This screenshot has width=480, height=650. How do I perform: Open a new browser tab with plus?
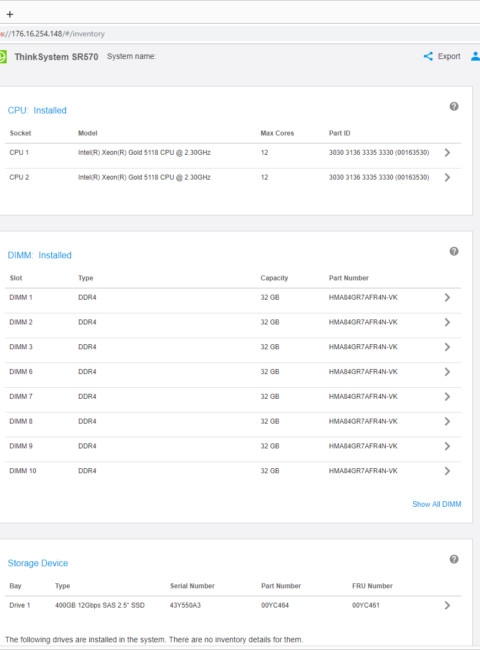coord(10,15)
